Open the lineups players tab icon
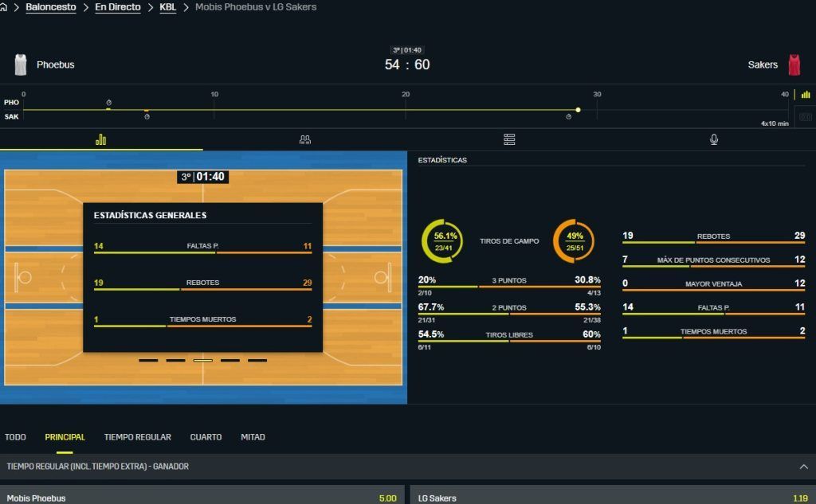The height and width of the screenshot is (504, 816). coord(305,139)
